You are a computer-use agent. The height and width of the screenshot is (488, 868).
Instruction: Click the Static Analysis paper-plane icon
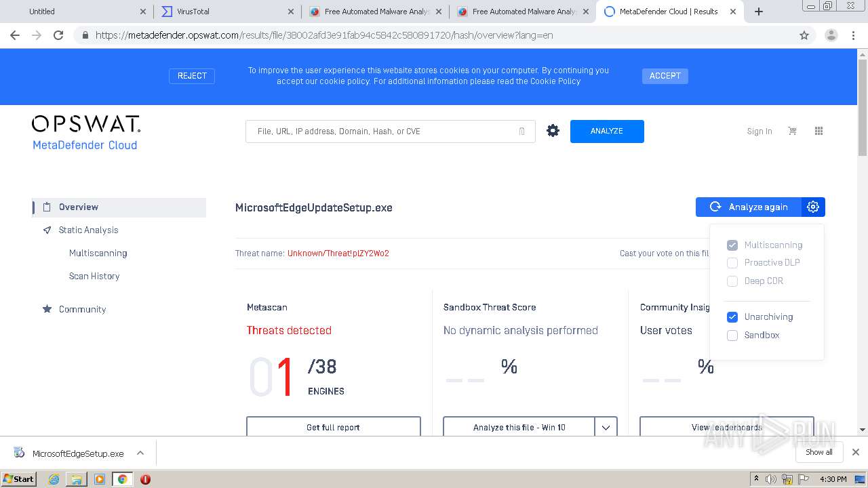[x=47, y=230]
